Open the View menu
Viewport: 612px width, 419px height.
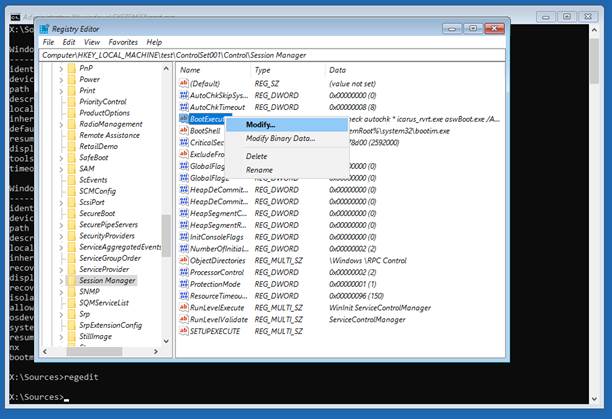tap(92, 42)
